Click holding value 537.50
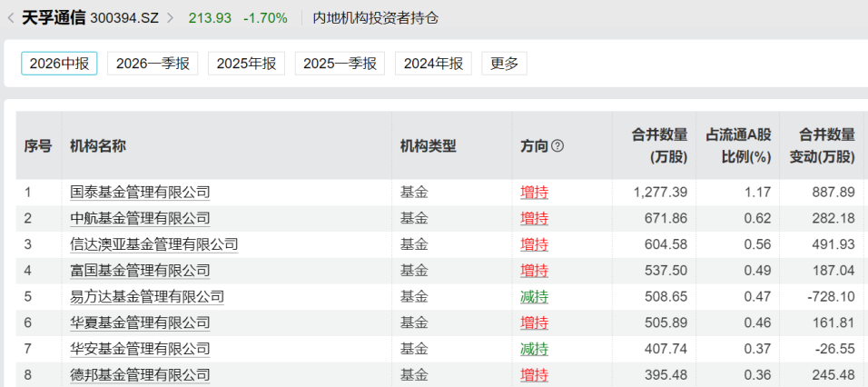Viewport: 868px width, 387px height. (667, 271)
